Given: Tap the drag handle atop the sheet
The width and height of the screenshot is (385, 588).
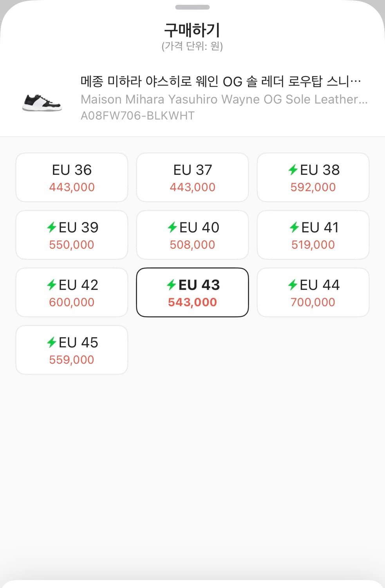Looking at the screenshot, I should (x=192, y=7).
